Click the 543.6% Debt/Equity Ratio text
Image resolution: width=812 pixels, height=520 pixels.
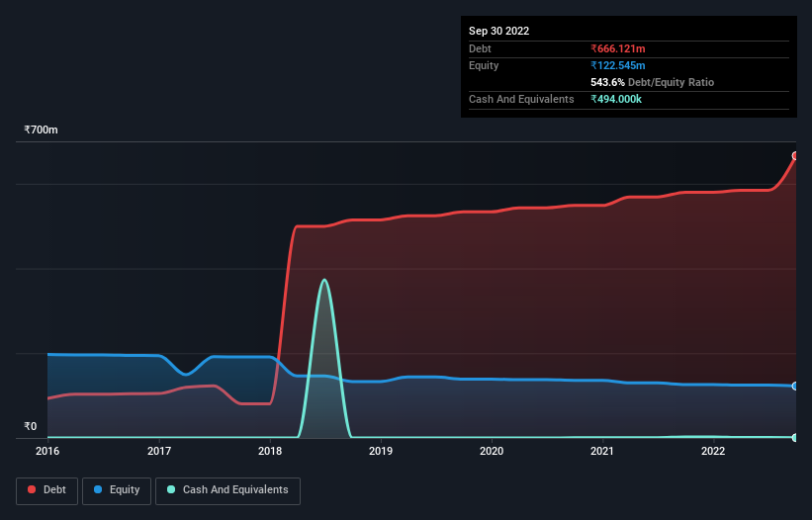tap(652, 82)
